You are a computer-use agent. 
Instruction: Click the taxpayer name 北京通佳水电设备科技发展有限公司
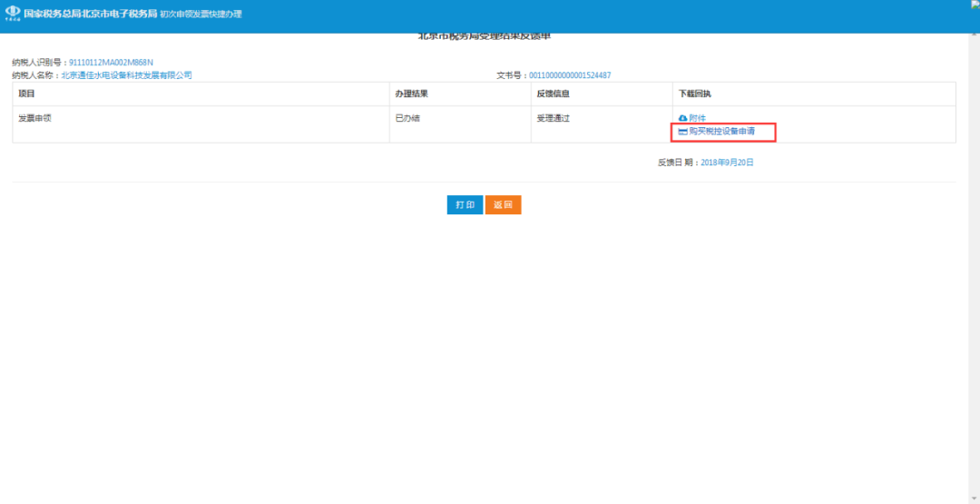(126, 75)
